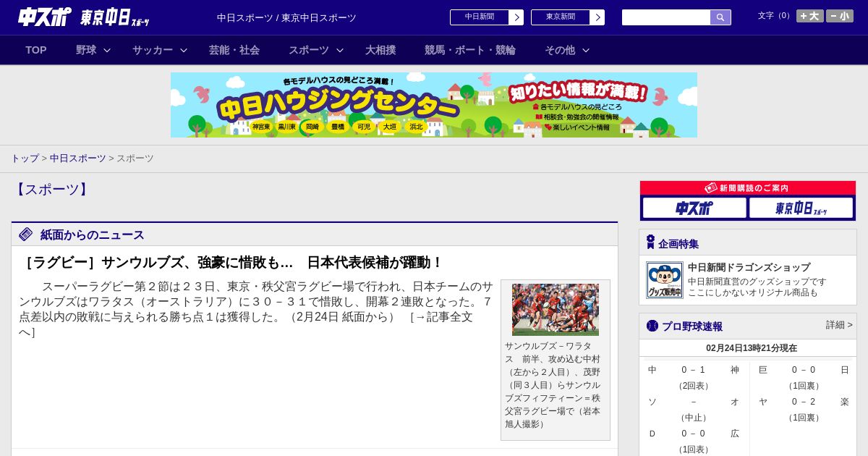Click the 巨 0－0 日 score
The image size is (868, 456).
click(804, 370)
